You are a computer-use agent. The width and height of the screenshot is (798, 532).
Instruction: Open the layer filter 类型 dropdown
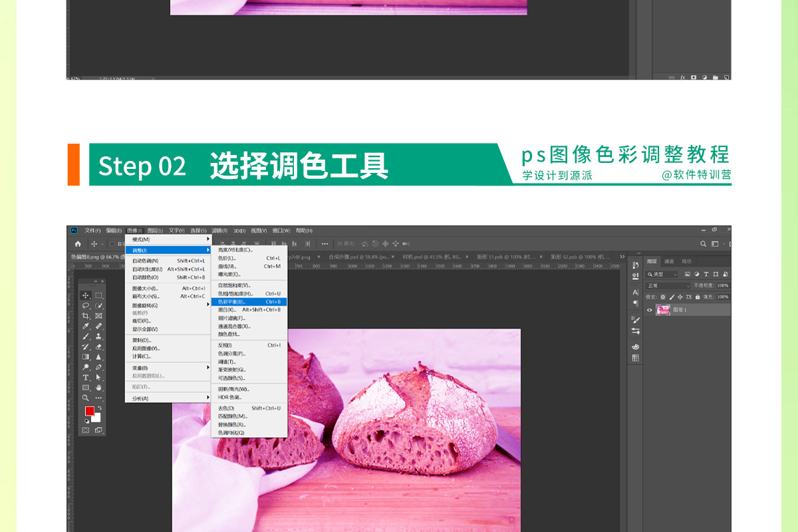662,274
